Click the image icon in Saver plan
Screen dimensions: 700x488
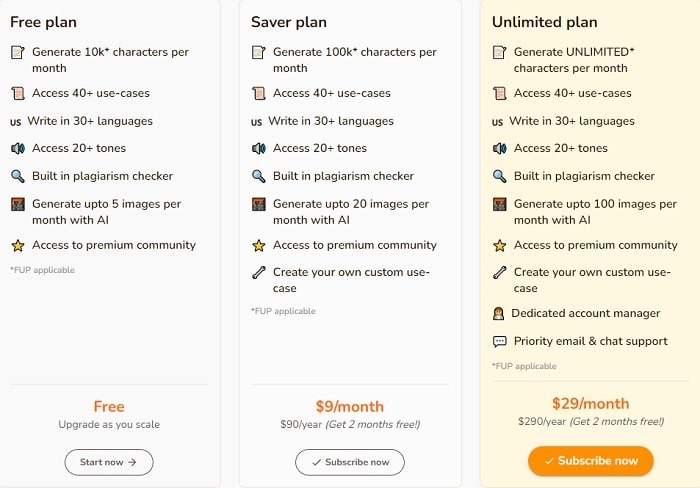click(259, 205)
